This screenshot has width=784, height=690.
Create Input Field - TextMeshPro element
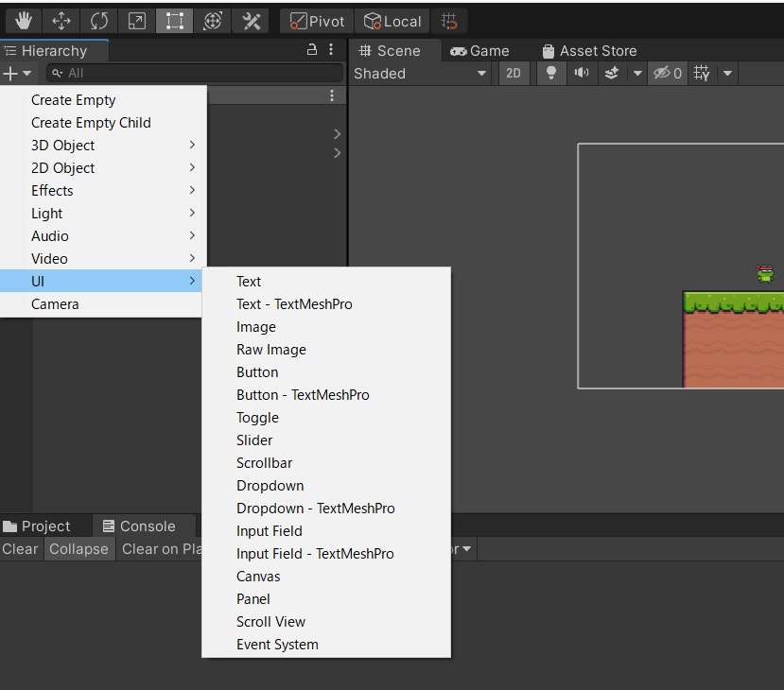(326, 554)
